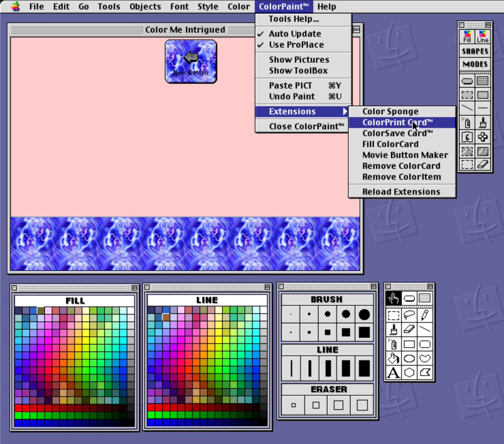Click the New Button on the card
The width and height of the screenshot is (504, 444).
pos(191,61)
